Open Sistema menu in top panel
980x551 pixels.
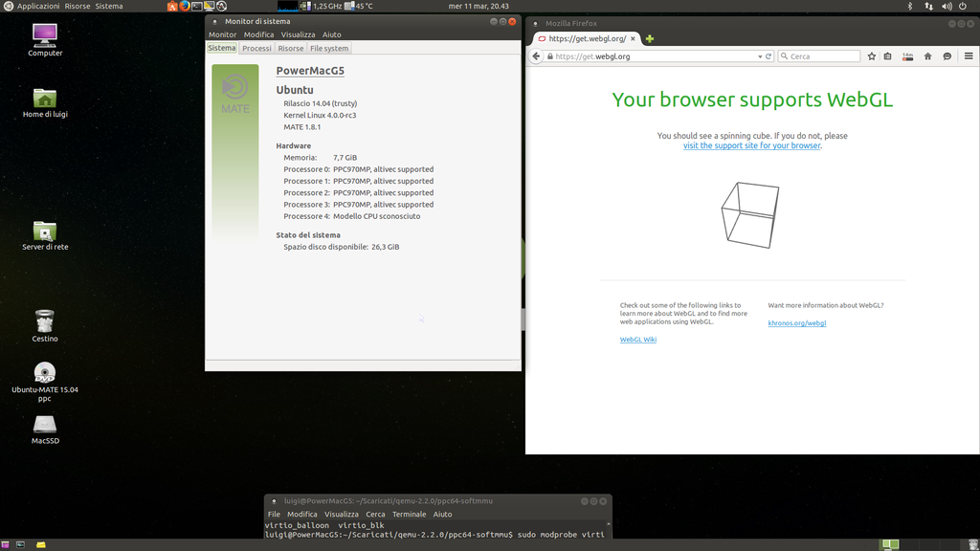pyautogui.click(x=109, y=7)
